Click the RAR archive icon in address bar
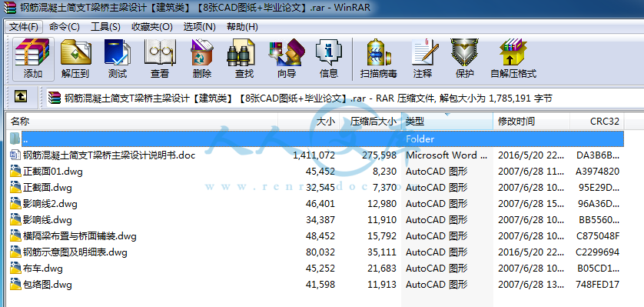 pyautogui.click(x=55, y=98)
